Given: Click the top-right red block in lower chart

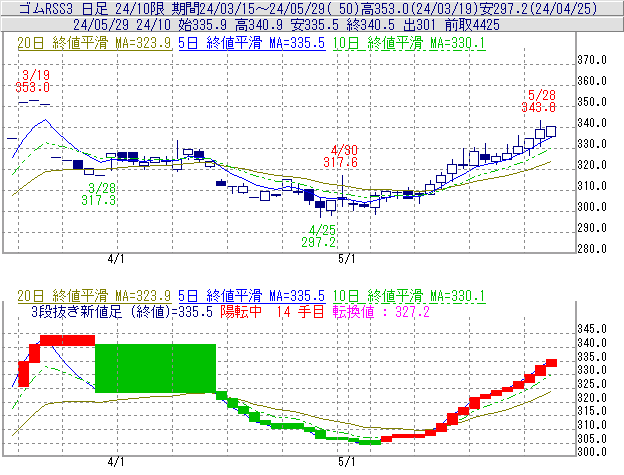Looking at the screenshot, I should pos(551,363).
